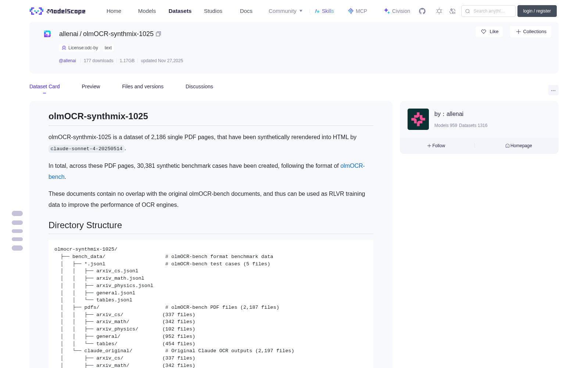Viewport: 588px width, 368px height.
Task: Go to the Home nav item
Action: [114, 11]
